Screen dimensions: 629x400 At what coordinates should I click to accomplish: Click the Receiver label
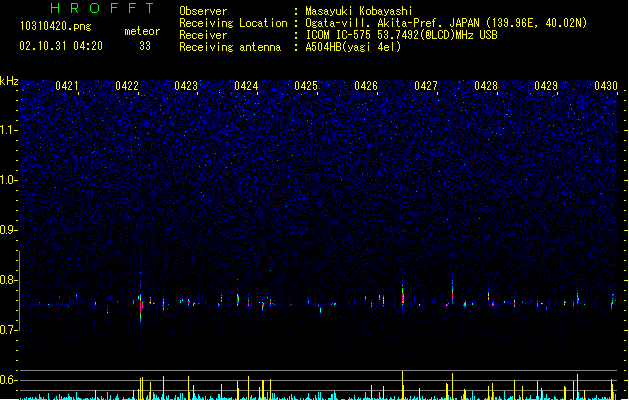(x=203, y=35)
